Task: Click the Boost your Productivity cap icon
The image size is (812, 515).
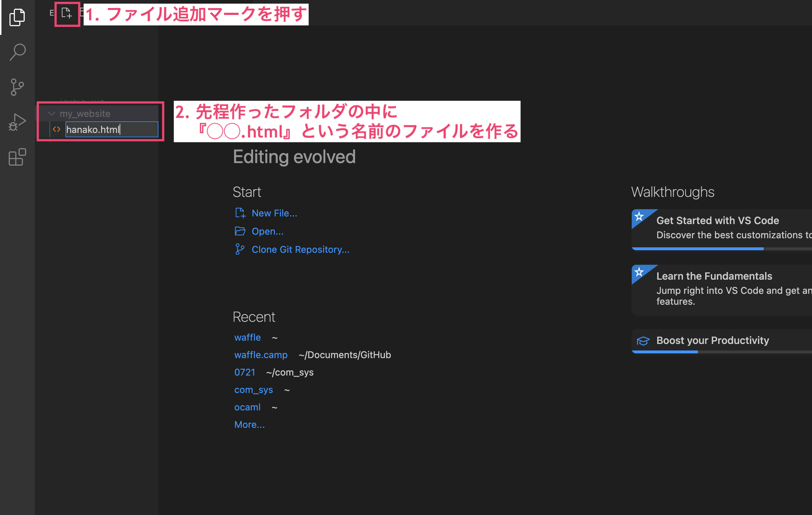Action: (x=643, y=341)
